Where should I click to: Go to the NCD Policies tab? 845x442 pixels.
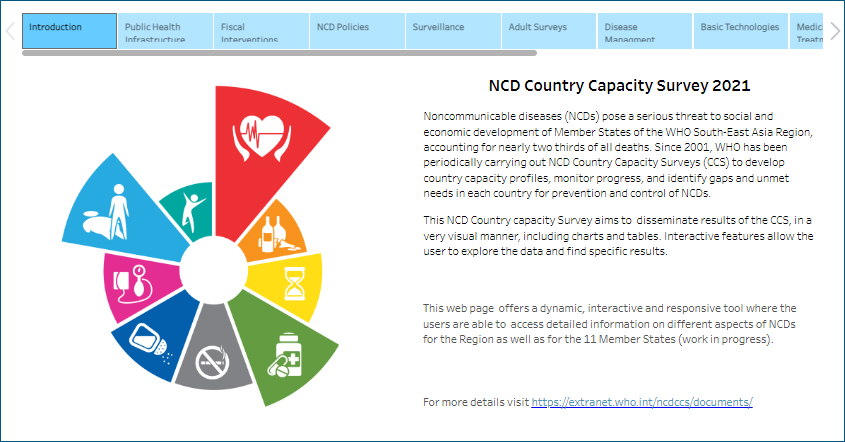(x=357, y=31)
